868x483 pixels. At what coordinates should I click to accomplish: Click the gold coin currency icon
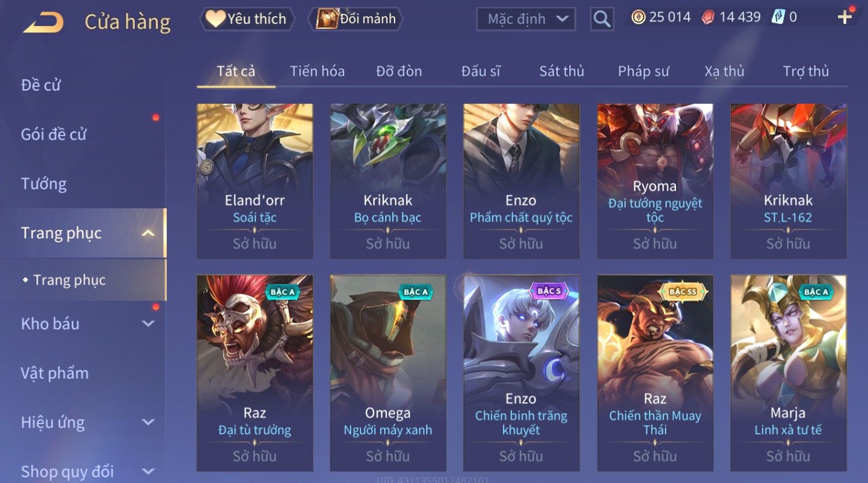(x=638, y=17)
